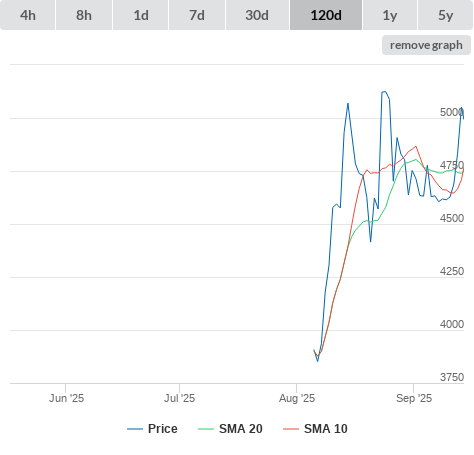The width and height of the screenshot is (474, 455).
Task: Switch to 30d price history
Action: coord(257,15)
